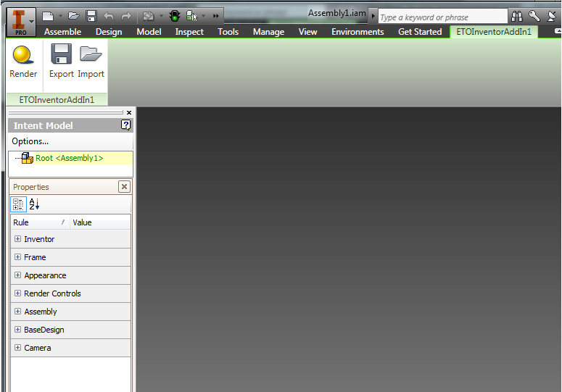Click the arrow left of the search box
Viewport: 562px width, 392px height.
[373, 16]
